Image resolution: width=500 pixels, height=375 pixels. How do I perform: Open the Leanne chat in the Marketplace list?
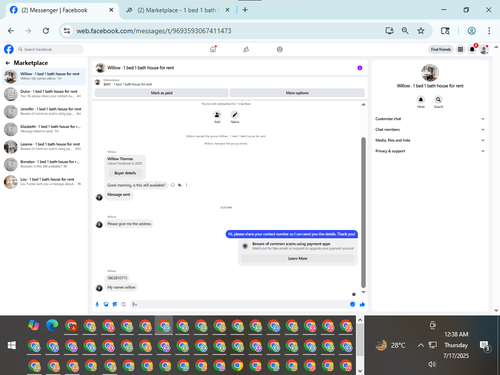44,147
